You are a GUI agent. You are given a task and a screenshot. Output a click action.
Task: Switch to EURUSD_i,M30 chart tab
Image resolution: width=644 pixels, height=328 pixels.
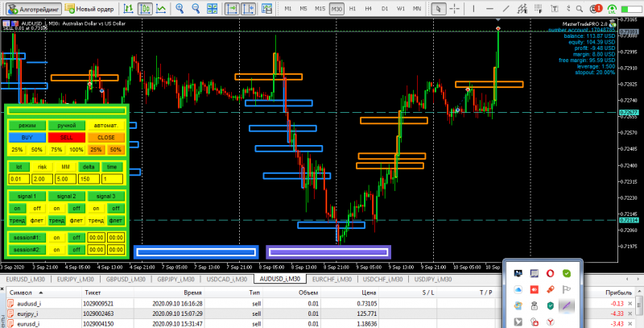26,279
